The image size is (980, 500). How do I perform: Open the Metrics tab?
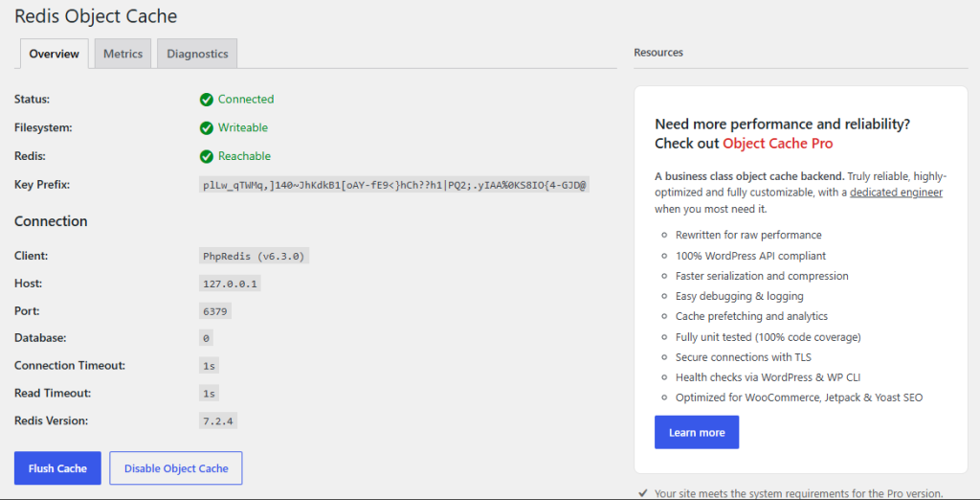click(123, 54)
